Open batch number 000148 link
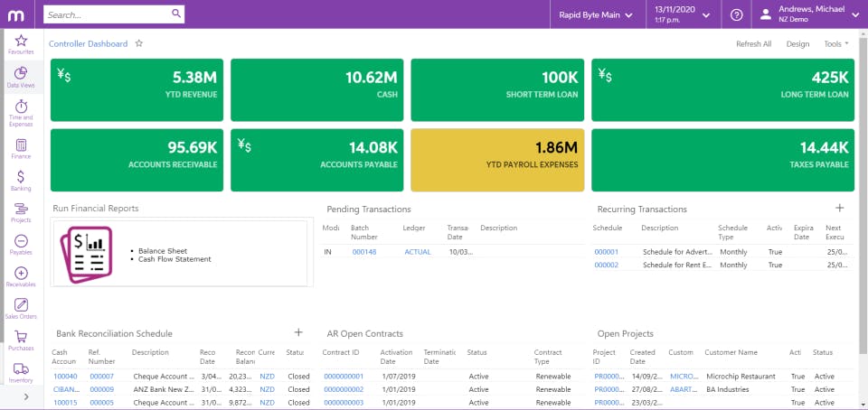Screen dimensions: 868x410 (363, 252)
